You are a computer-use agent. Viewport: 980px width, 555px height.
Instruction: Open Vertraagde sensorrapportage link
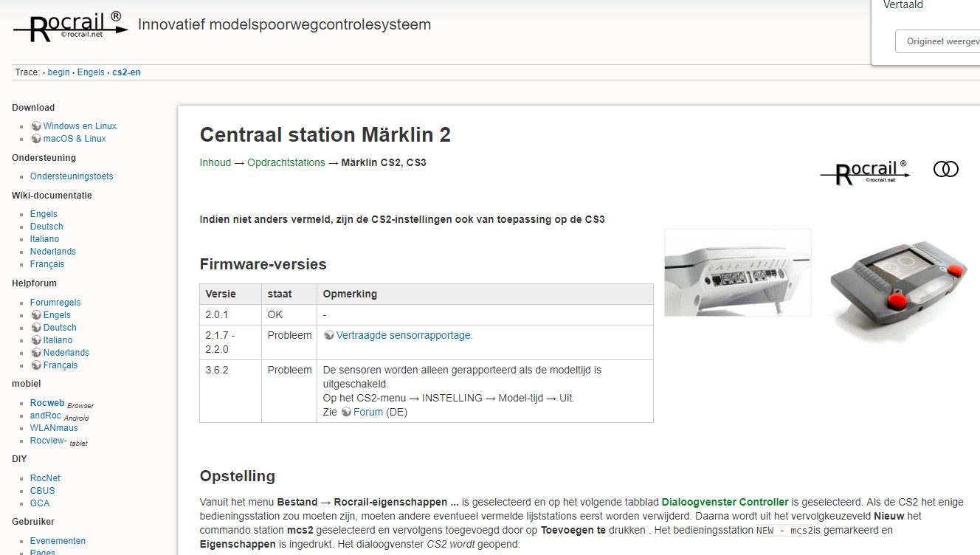pyautogui.click(x=404, y=335)
